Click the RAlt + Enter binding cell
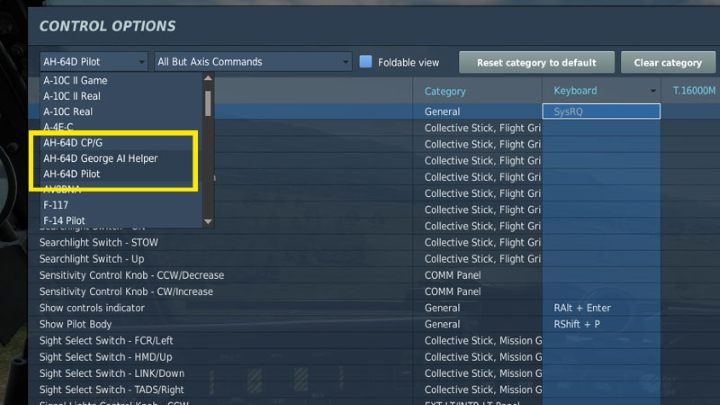This screenshot has width=720, height=405. click(x=601, y=308)
